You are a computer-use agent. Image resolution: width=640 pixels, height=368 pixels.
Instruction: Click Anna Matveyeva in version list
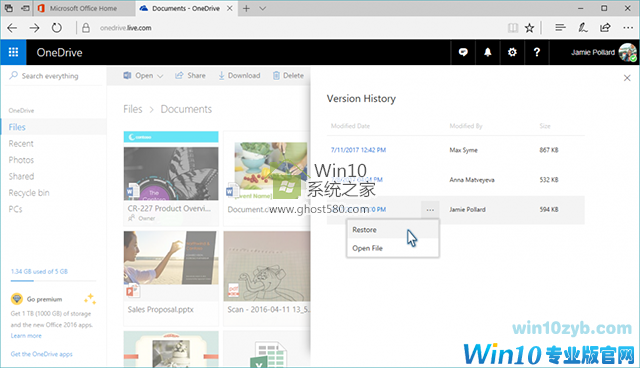tap(472, 180)
